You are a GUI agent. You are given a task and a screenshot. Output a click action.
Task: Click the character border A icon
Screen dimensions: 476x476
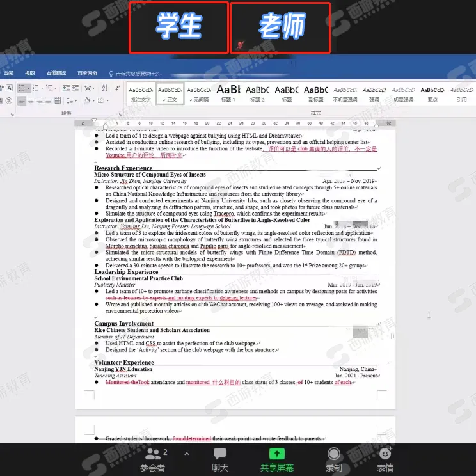tap(10, 88)
